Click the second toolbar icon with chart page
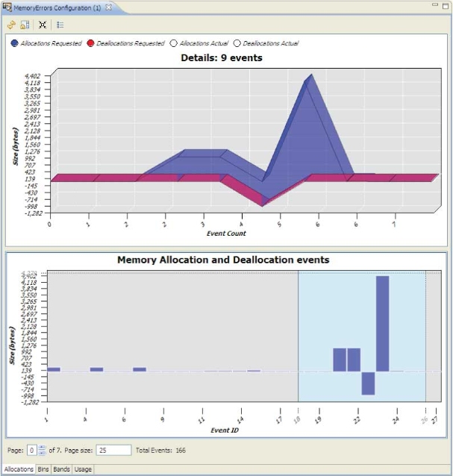Screen dimensions: 453x476 (25, 24)
